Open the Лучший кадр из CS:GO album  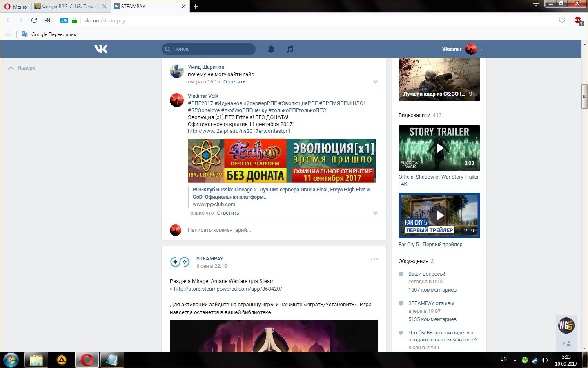pos(439,79)
